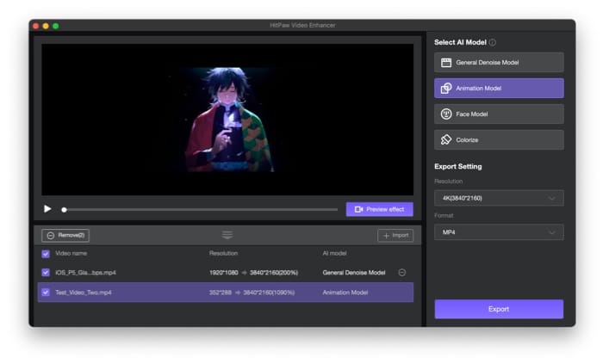Viewport: 603px width, 364px height.
Task: Click the Resolution dropdown chevron arrow
Action: 552,199
